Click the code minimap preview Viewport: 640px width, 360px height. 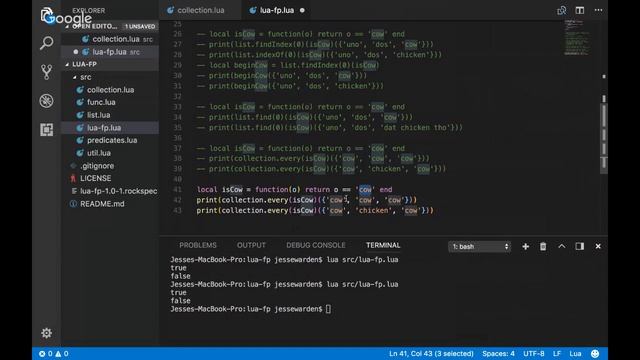pyautogui.click(x=578, y=38)
